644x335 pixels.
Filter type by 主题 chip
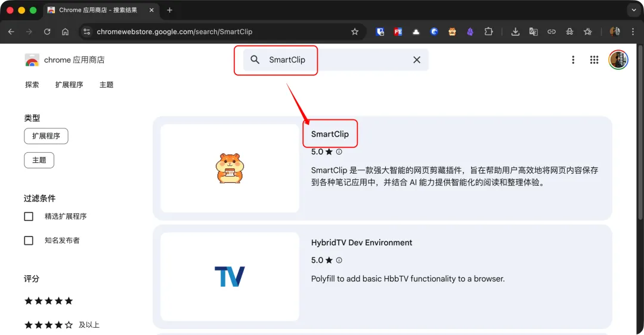tap(39, 160)
